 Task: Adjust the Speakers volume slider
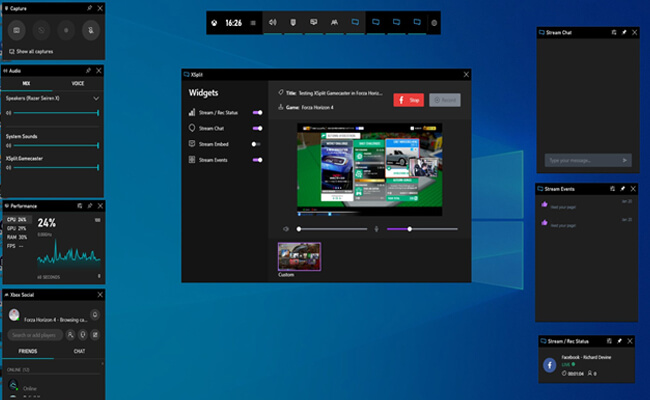point(56,113)
